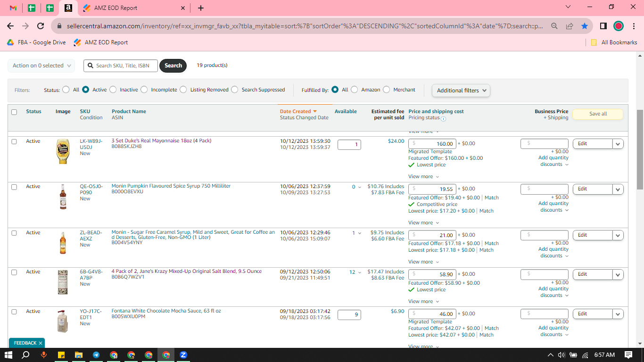Open Zoom from the taskbar
Screen dimensions: 644x362
183,355
